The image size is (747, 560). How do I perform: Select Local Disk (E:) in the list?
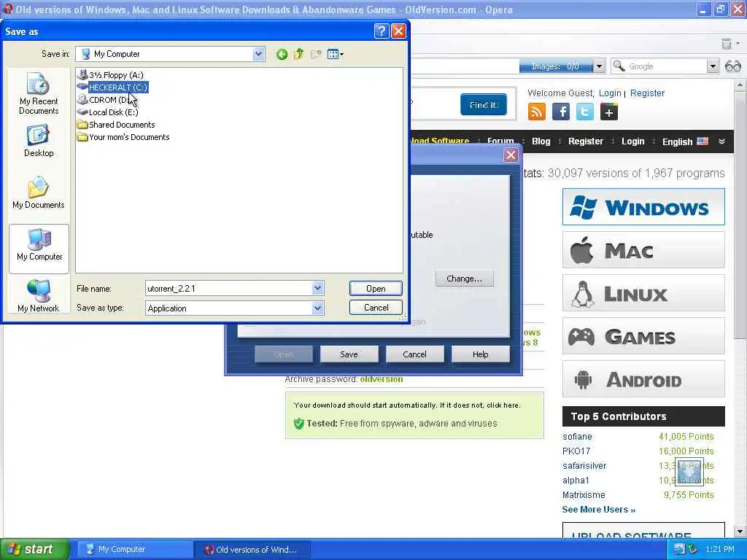coord(108,112)
